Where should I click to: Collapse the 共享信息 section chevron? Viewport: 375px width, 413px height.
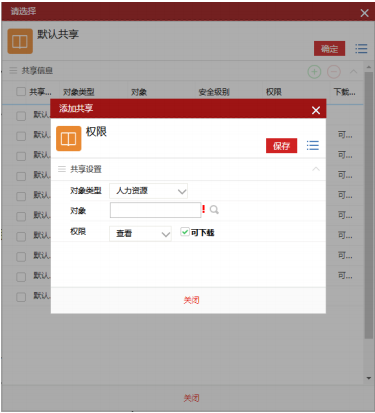(x=353, y=72)
